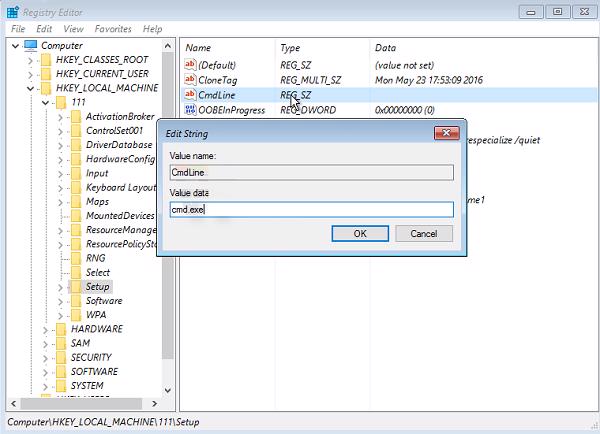Expand HKEY_CURRENT_USER key
This screenshot has width=600, height=434.
pos(30,74)
